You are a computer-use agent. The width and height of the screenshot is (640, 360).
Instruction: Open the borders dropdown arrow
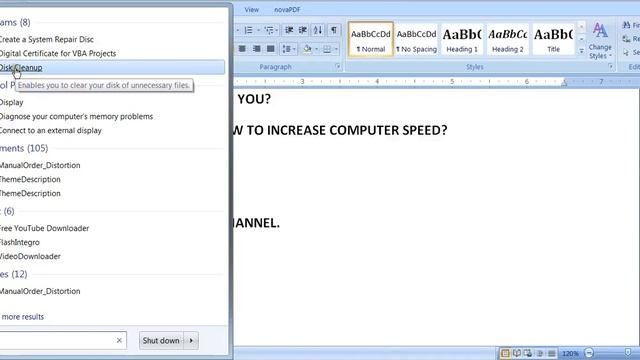pos(336,49)
